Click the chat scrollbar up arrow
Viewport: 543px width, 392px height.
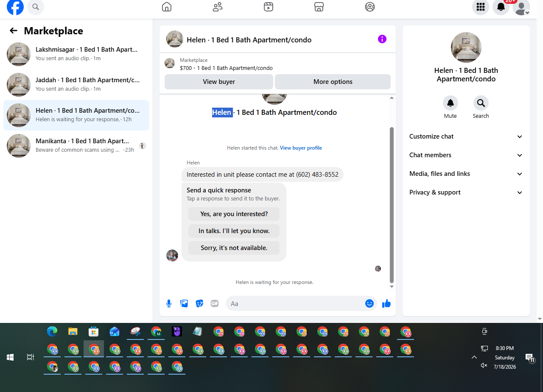coord(392,98)
